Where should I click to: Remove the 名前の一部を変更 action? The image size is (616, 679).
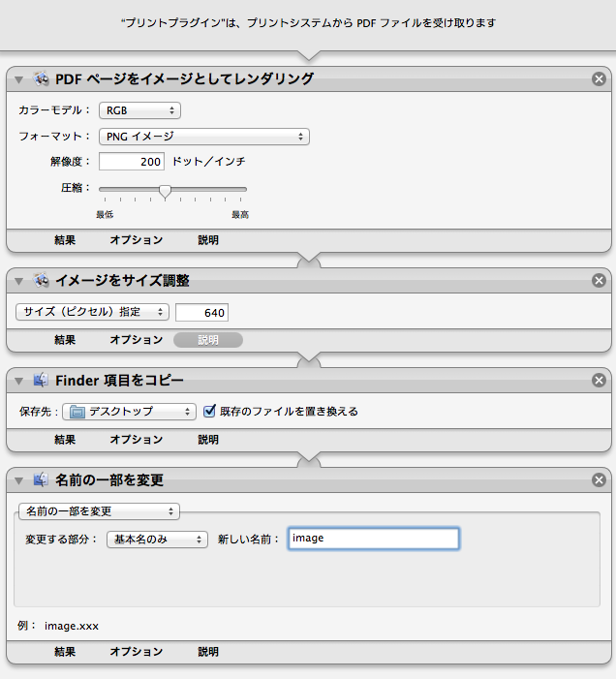coord(599,479)
